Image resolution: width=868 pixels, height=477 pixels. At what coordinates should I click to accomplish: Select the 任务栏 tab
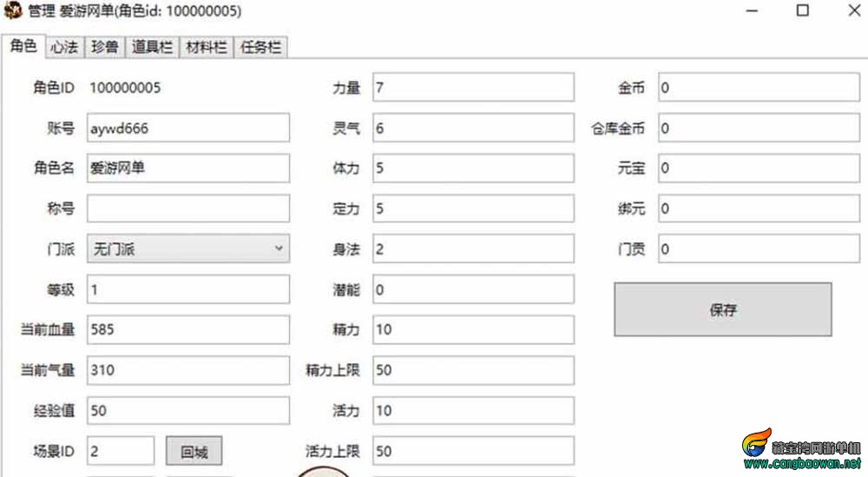tap(260, 47)
